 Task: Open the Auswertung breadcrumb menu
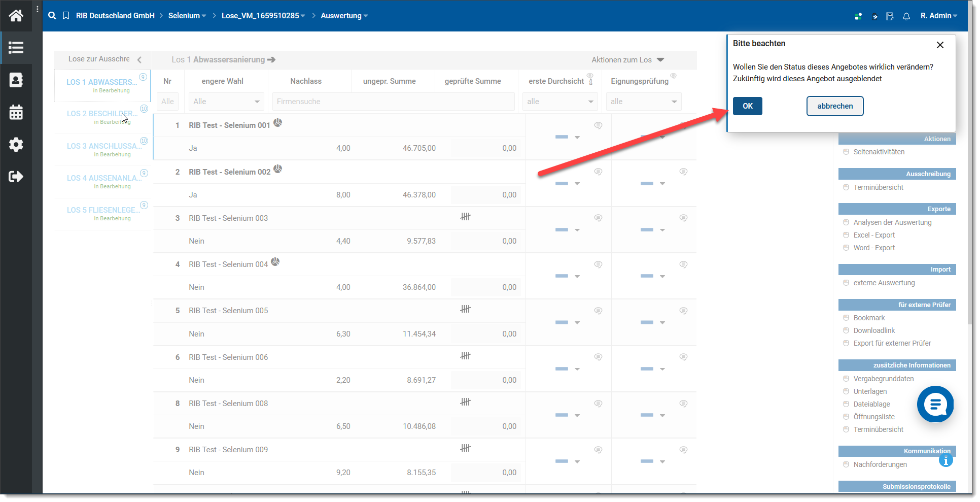[344, 16]
